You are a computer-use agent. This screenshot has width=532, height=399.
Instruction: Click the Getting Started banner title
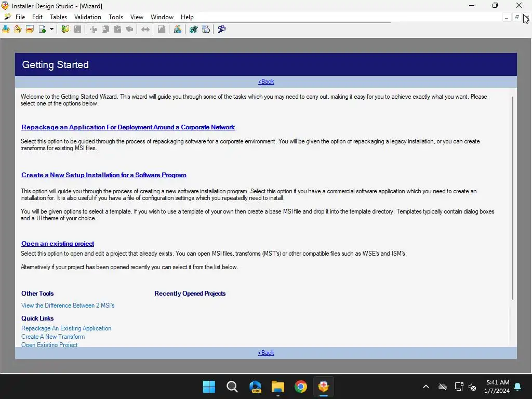click(x=55, y=64)
